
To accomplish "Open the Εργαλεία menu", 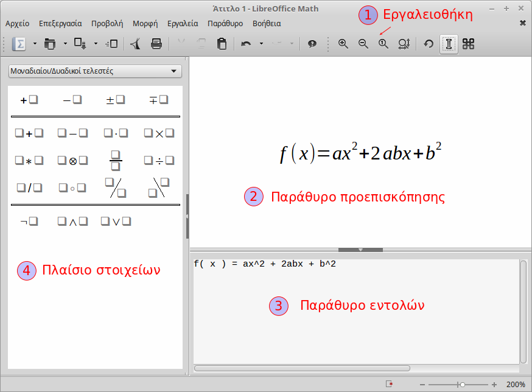I will (x=183, y=24).
